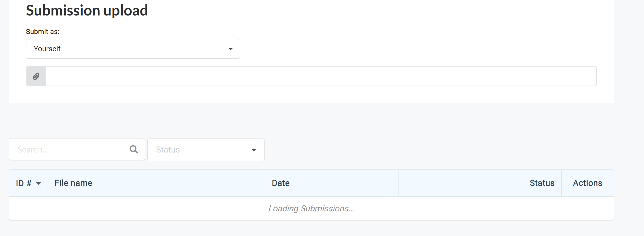Trigger search using the magnifying glass
644x236 pixels.
(x=134, y=149)
